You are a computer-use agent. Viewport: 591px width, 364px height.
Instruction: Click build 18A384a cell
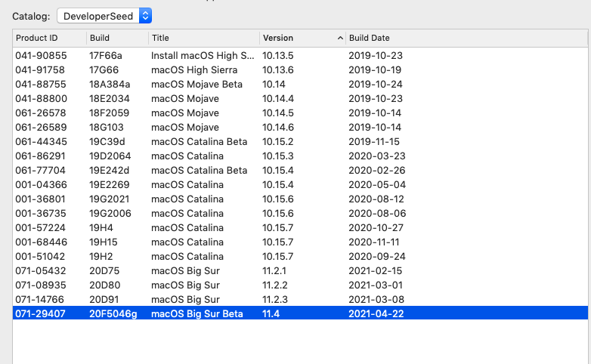tap(110, 85)
